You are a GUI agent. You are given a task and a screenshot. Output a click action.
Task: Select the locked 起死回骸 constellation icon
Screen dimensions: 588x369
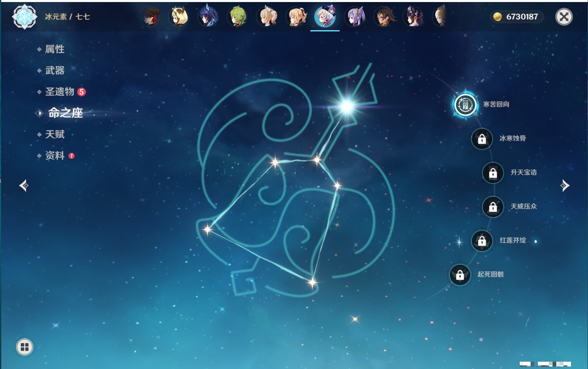pos(460,275)
